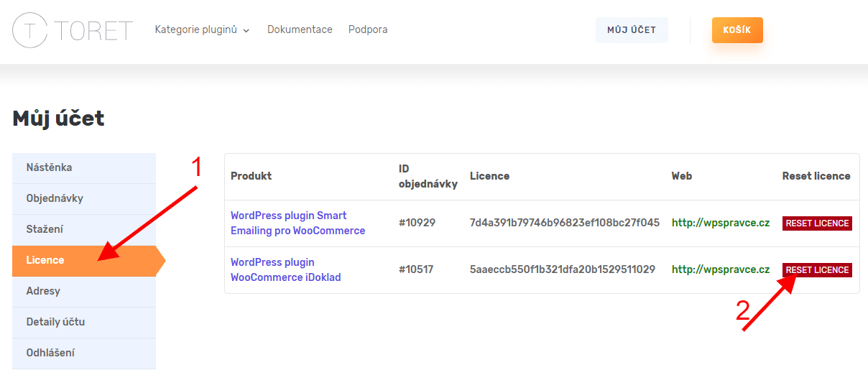Viewport: 868px width, 388px height.
Task: Select Nástěnka in the account sidebar
Action: pos(84,167)
